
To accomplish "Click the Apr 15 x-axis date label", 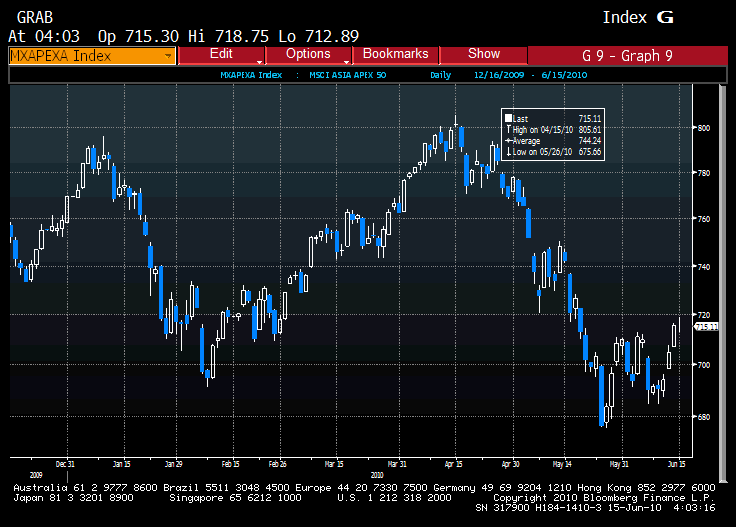I will click(x=453, y=464).
